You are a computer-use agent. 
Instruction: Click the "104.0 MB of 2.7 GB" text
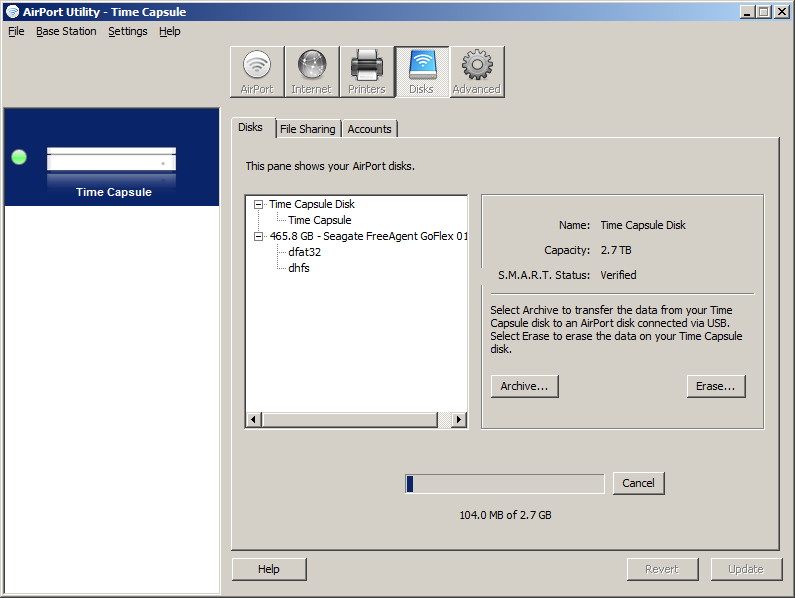(505, 515)
